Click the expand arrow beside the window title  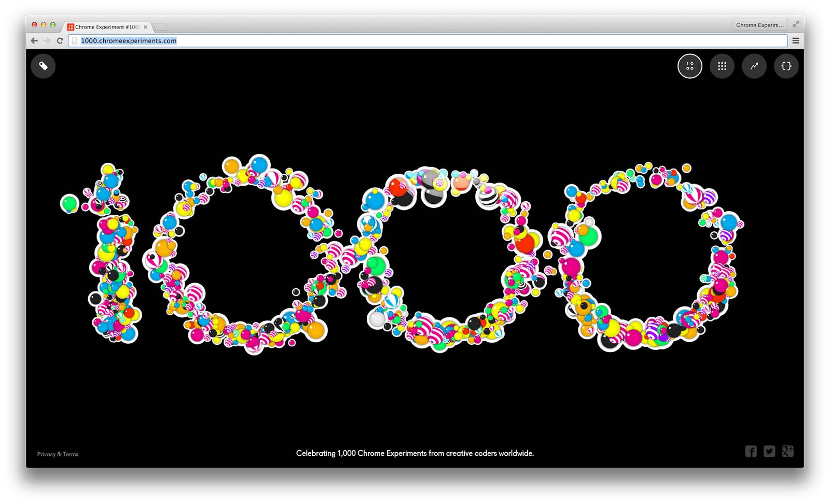pyautogui.click(x=795, y=23)
